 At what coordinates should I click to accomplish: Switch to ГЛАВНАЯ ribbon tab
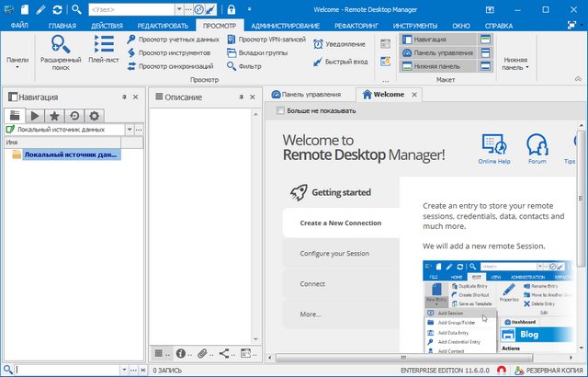coord(62,26)
